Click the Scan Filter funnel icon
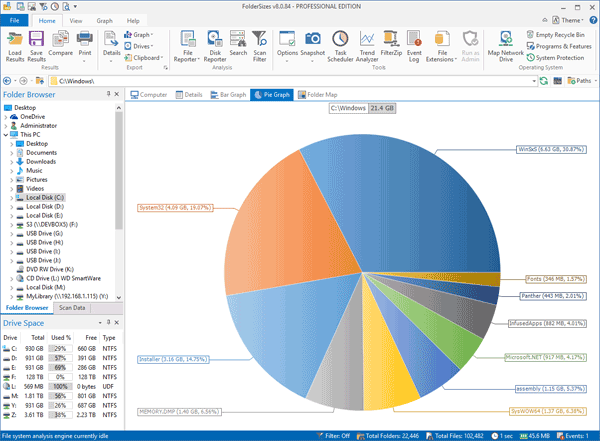 tap(260, 40)
